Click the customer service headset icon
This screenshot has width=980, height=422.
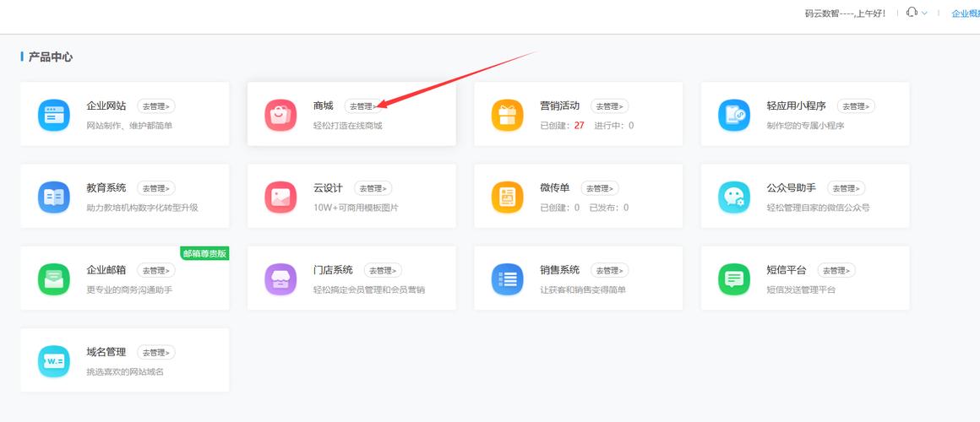[912, 13]
